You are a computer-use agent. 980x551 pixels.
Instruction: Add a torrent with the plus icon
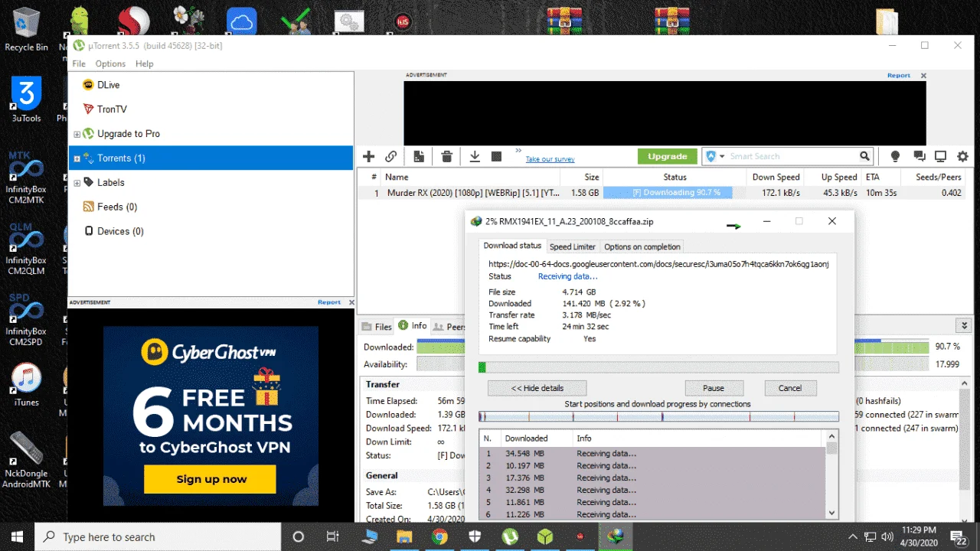(x=368, y=156)
